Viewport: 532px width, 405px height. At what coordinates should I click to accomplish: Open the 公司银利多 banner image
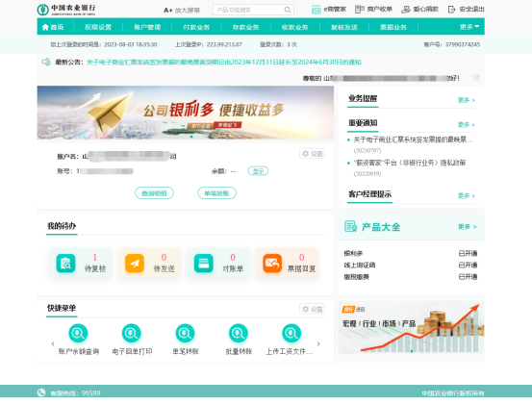tap(186, 113)
